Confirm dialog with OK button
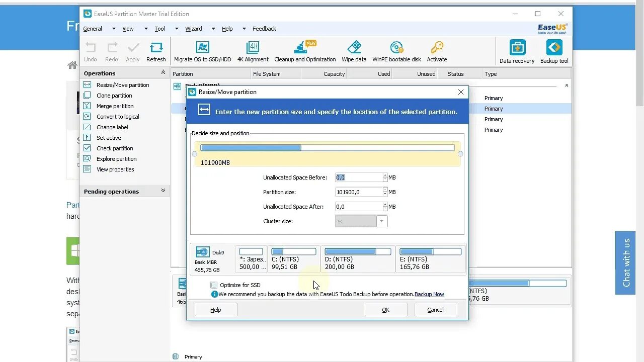644x362 pixels. click(x=386, y=310)
